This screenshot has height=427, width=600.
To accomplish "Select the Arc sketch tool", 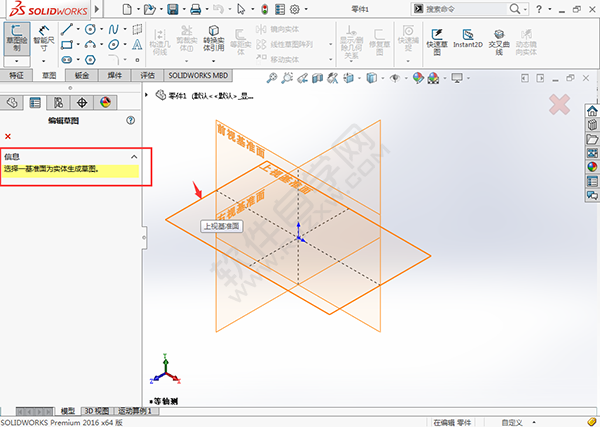I will [90, 45].
